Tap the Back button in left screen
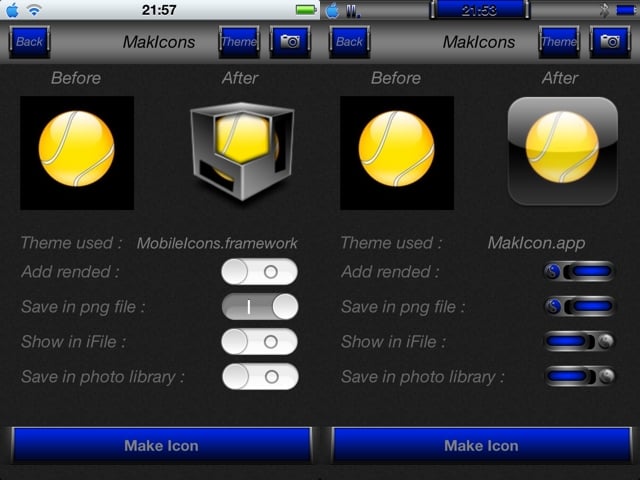Image resolution: width=640 pixels, height=480 pixels. 29,42
